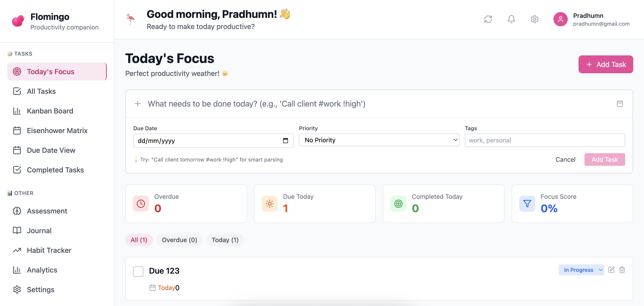Select the Today (1) filter tab
The image size is (644, 306).
225,240
